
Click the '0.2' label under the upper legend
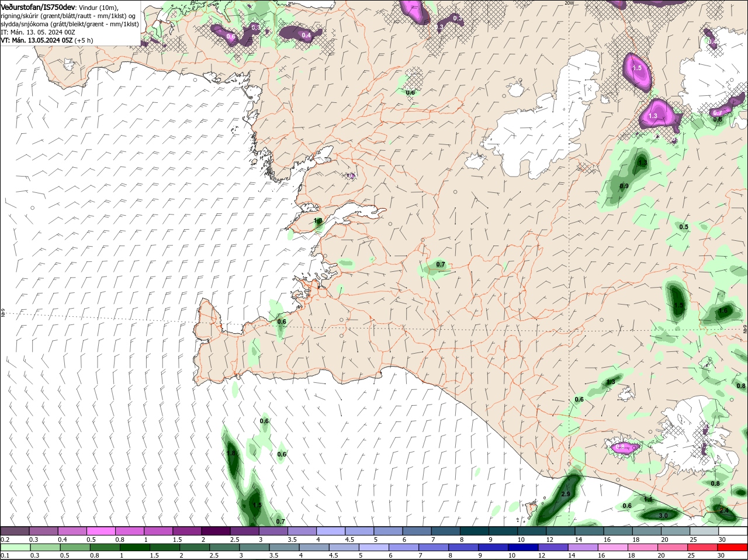click(5, 540)
